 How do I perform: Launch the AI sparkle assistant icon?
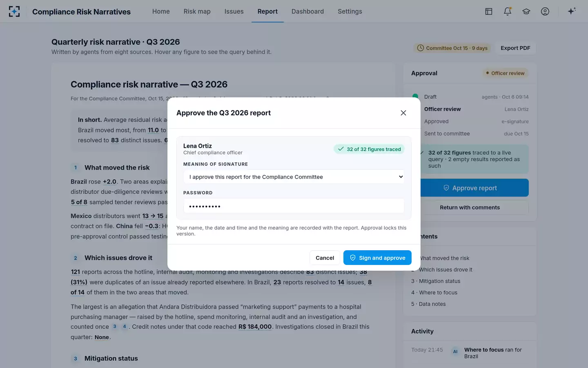click(x=572, y=11)
